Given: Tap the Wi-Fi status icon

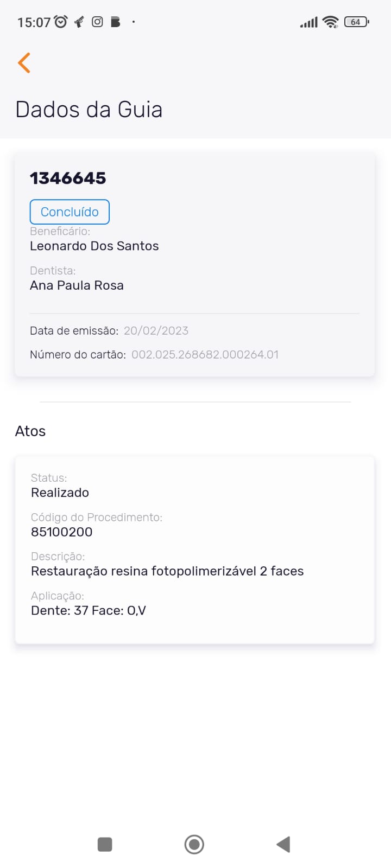Looking at the screenshot, I should (x=330, y=22).
